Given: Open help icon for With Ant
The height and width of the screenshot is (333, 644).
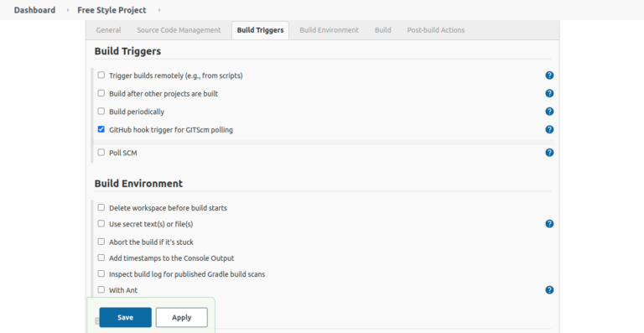Looking at the screenshot, I should click(x=549, y=290).
